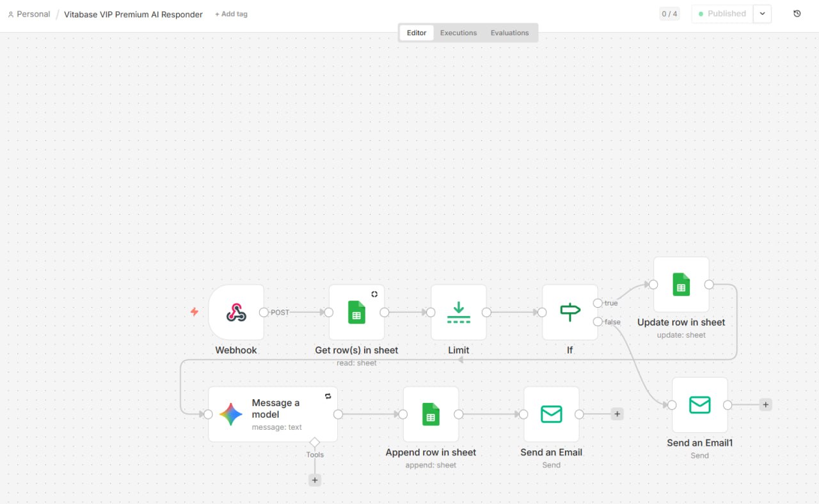The width and height of the screenshot is (819, 504).
Task: Add a tool with plus under Tools
Action: click(314, 480)
